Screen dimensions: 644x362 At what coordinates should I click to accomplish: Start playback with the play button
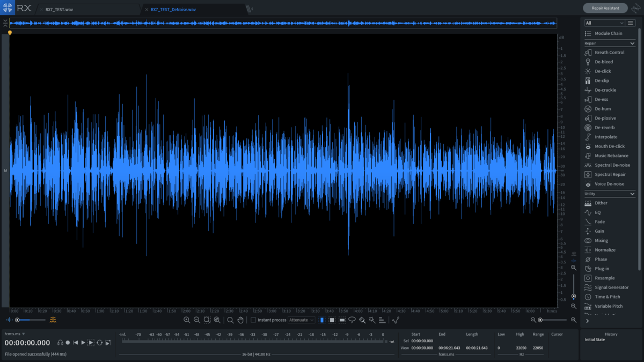coord(83,343)
